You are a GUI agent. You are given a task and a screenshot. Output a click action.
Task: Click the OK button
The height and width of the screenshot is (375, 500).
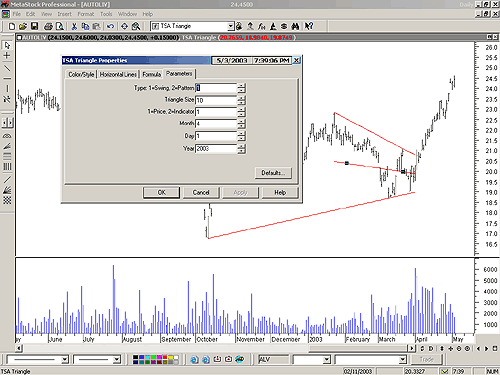point(161,192)
